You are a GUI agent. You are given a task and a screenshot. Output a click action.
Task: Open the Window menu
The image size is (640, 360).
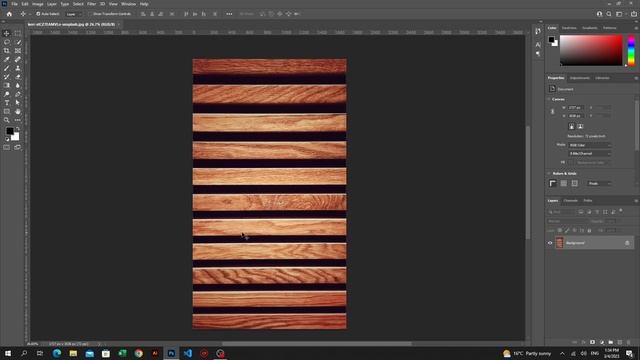point(128,4)
